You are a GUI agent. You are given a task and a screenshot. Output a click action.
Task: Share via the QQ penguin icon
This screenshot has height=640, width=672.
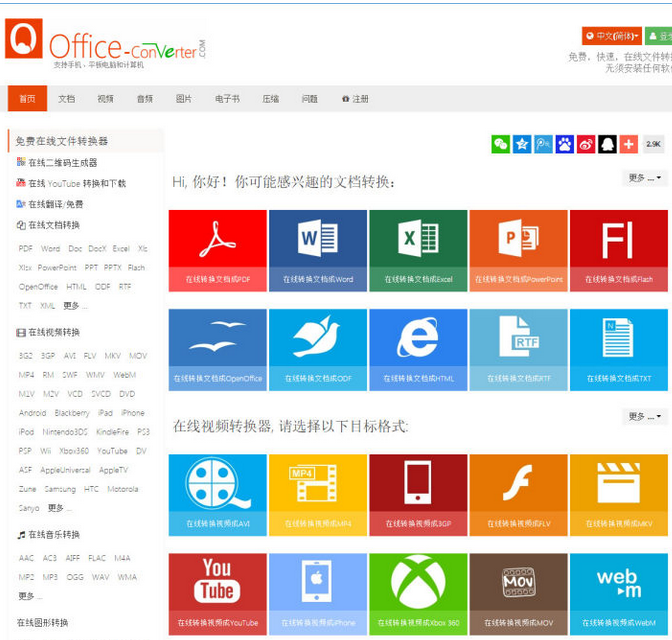pyautogui.click(x=607, y=144)
